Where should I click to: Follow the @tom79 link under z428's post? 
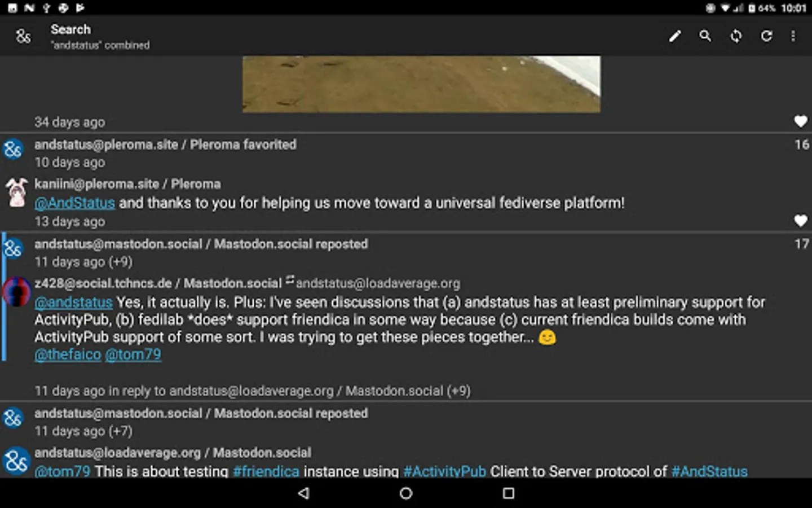[133, 354]
